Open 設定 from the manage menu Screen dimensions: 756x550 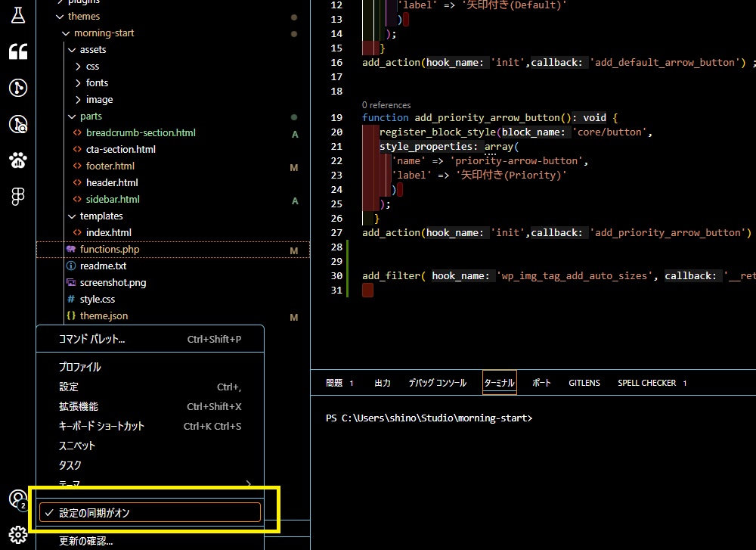(x=150, y=387)
